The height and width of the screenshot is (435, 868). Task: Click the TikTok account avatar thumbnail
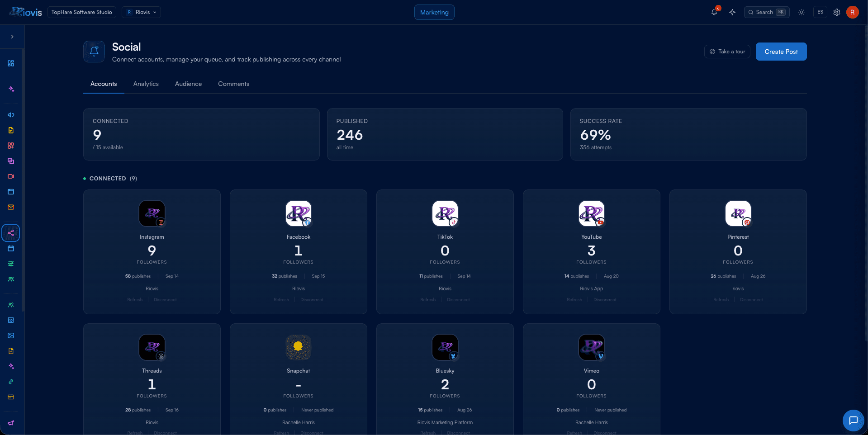pos(445,213)
